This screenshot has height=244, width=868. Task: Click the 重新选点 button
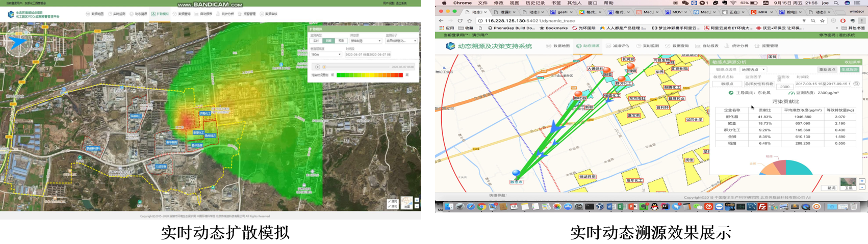pyautogui.click(x=828, y=69)
